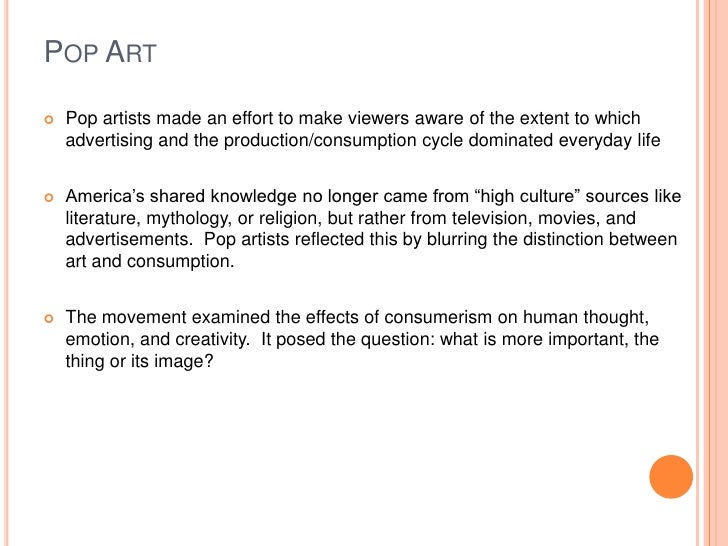Click the peach vertical stripe on right edge
This screenshot has height=546, width=728.
[715, 273]
